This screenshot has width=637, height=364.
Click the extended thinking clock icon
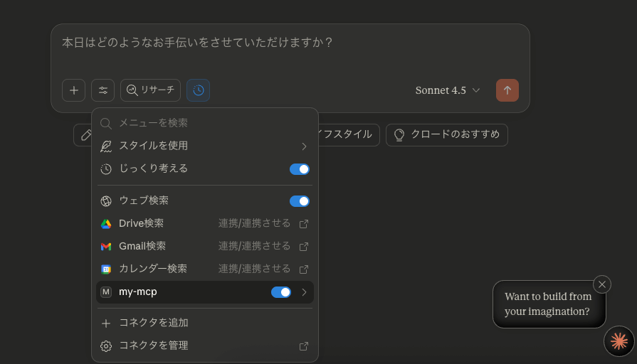click(x=198, y=90)
